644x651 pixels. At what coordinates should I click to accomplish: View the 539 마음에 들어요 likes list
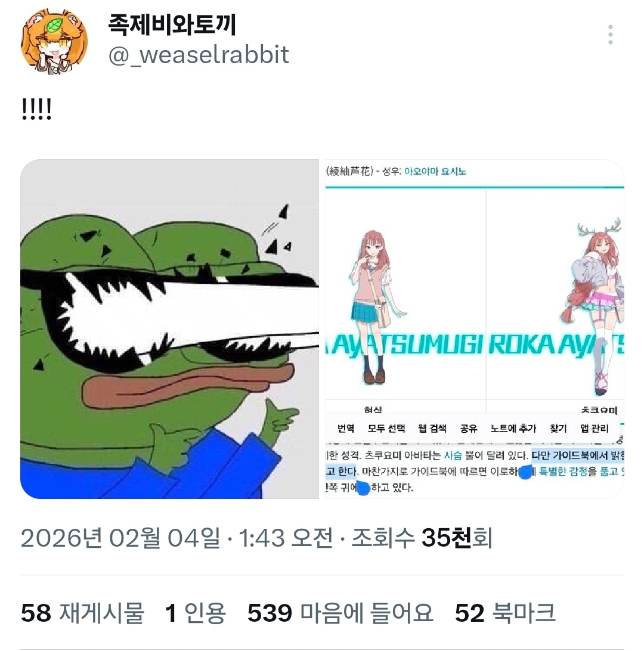tap(340, 613)
